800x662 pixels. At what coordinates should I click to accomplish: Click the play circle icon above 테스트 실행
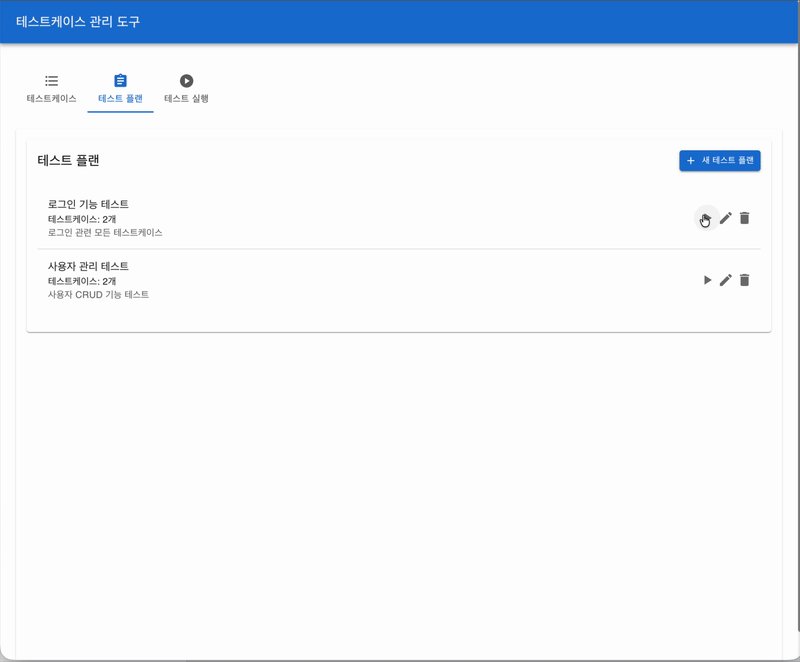(185, 81)
